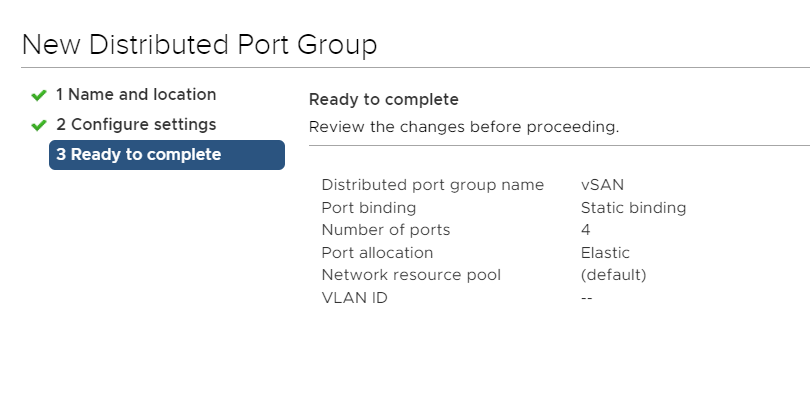Click the Port allocation label

tap(377, 253)
